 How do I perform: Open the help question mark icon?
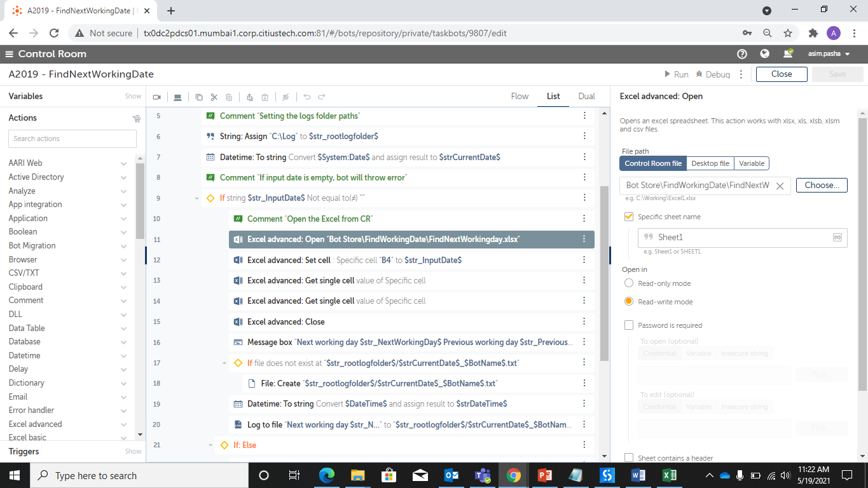pos(741,54)
